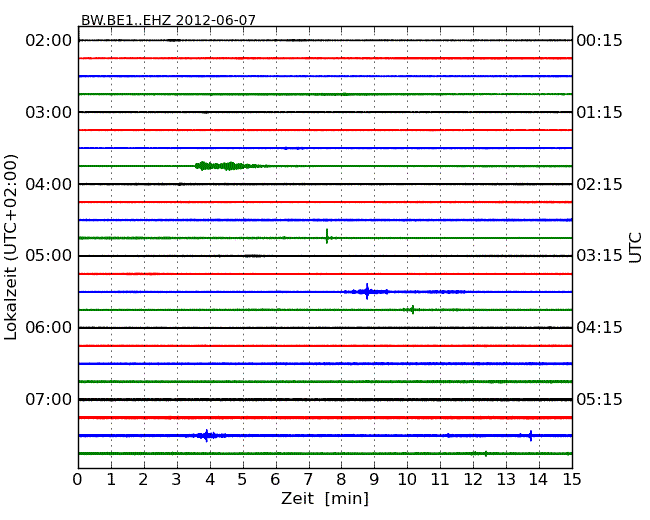
Task: Click the x-axis tick label 10
Action: coord(407,480)
